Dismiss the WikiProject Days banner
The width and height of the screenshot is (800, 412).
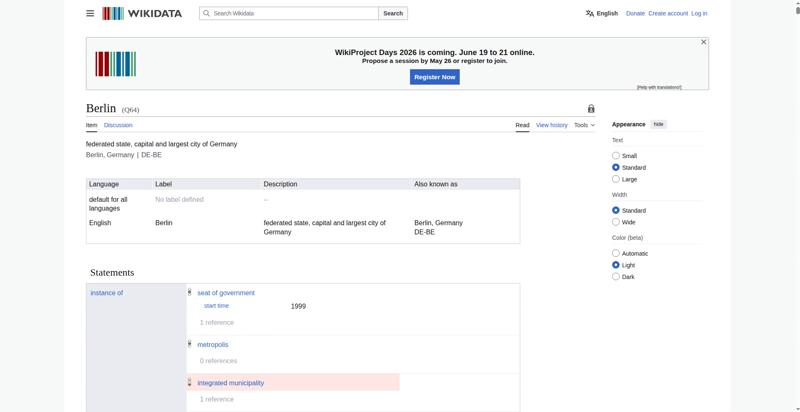click(x=704, y=42)
